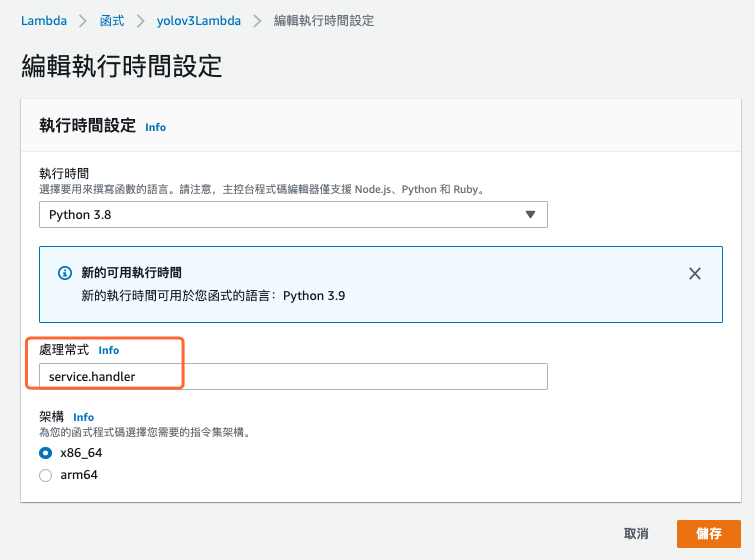Click the runtime dropdown arrow
Viewport: 755px width, 560px height.
pos(530,215)
